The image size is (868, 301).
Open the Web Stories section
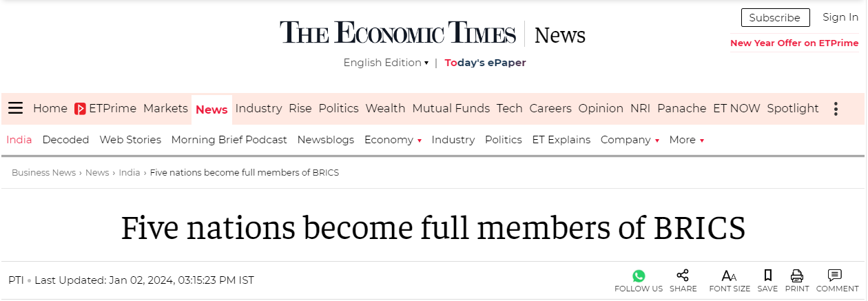130,140
